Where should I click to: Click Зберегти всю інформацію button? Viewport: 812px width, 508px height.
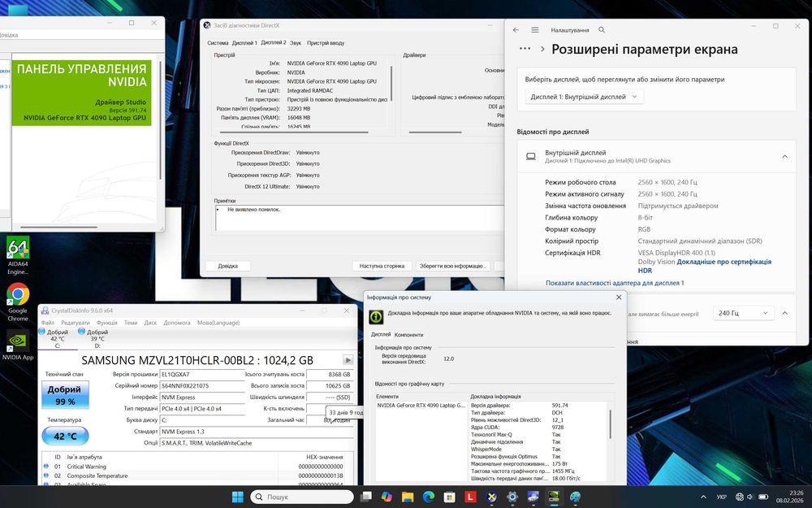tap(452, 266)
